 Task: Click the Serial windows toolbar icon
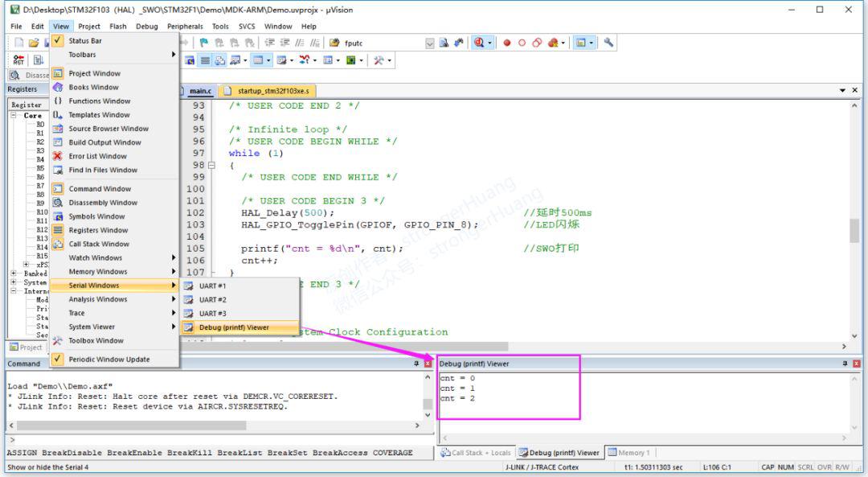(281, 60)
